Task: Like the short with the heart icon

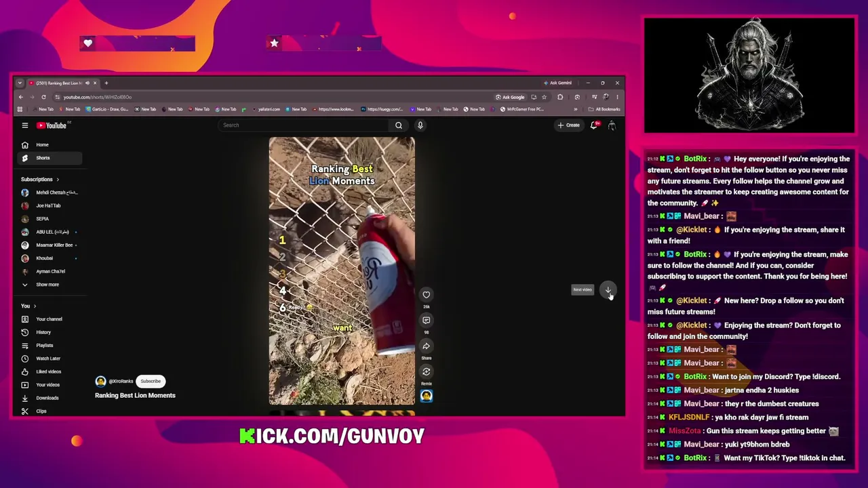Action: coord(427,294)
